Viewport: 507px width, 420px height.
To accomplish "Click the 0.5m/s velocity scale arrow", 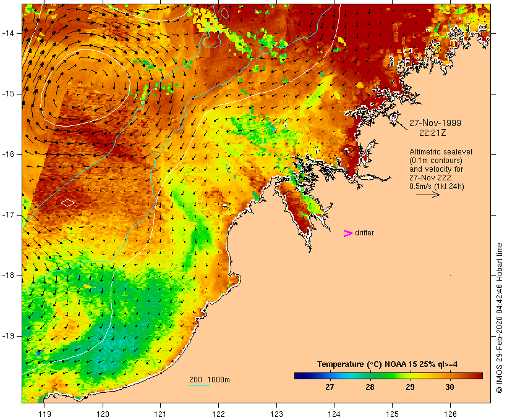I will pyautogui.click(x=428, y=195).
